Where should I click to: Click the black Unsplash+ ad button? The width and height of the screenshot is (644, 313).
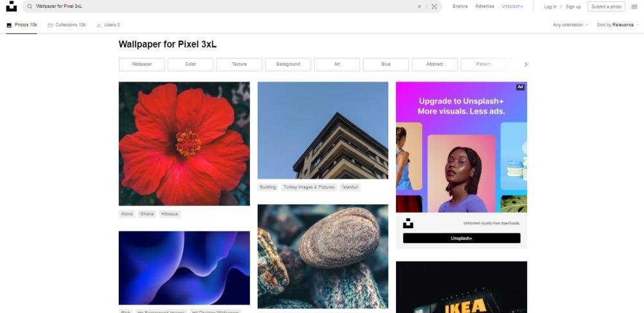[461, 238]
